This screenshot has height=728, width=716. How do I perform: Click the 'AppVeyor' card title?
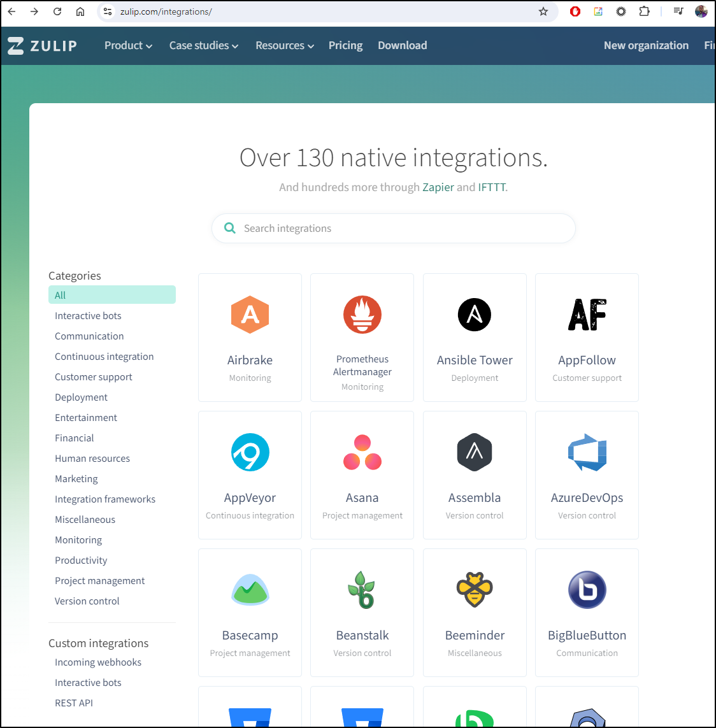click(250, 498)
